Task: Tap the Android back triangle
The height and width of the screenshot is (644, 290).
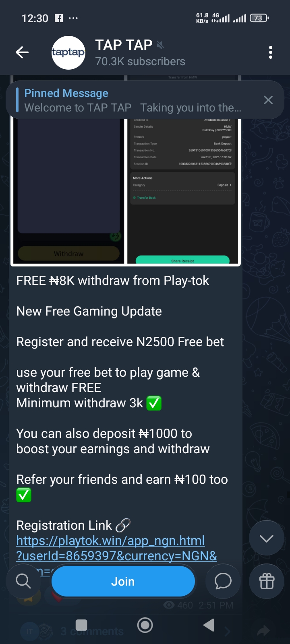Action: click(x=208, y=625)
